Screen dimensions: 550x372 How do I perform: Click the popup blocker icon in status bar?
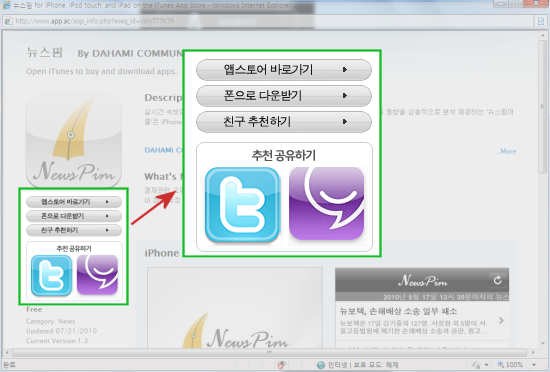(x=281, y=365)
